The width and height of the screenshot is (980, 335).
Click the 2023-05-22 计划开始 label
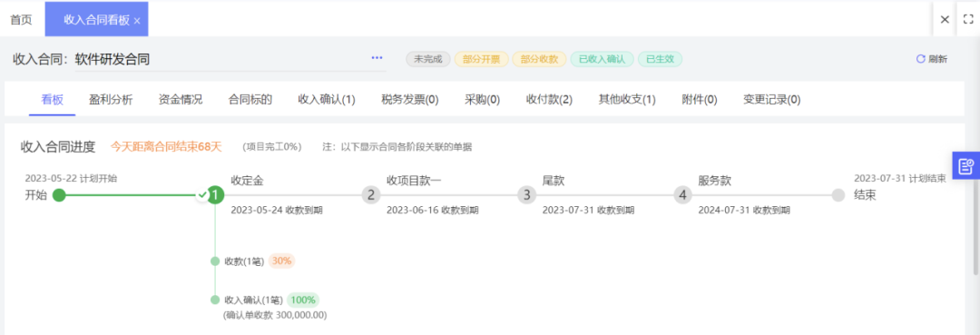[x=71, y=178]
